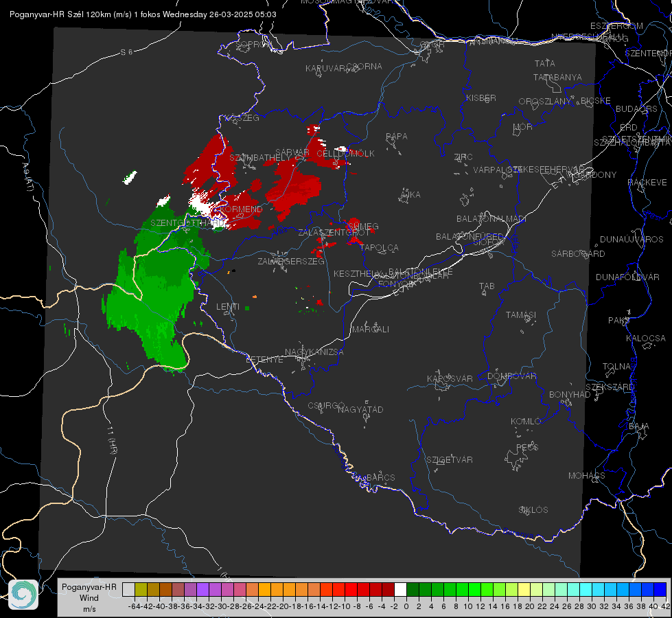672x618 pixels.
Task: Click the CSURGO label
Action: point(326,405)
